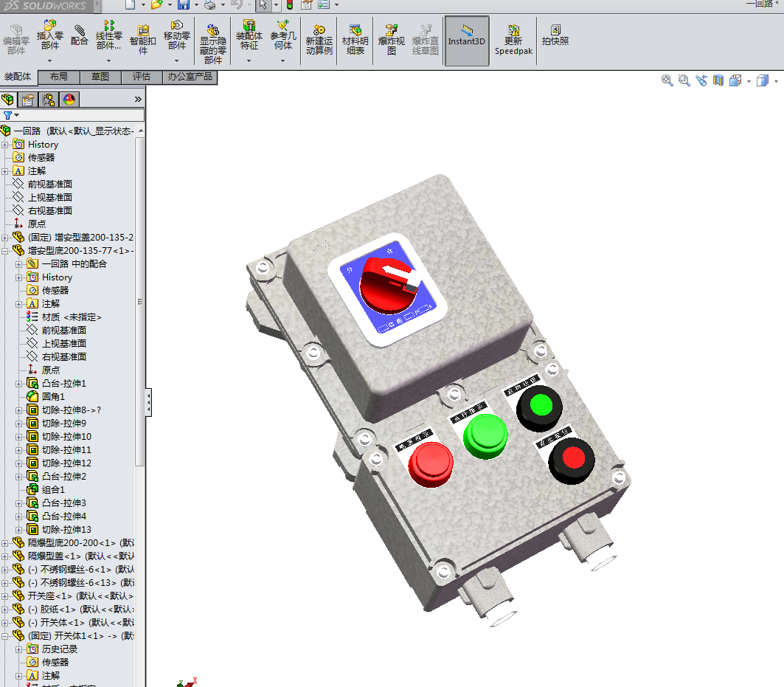Activate the Section View icon
This screenshot has height=687, width=784.
[x=718, y=80]
